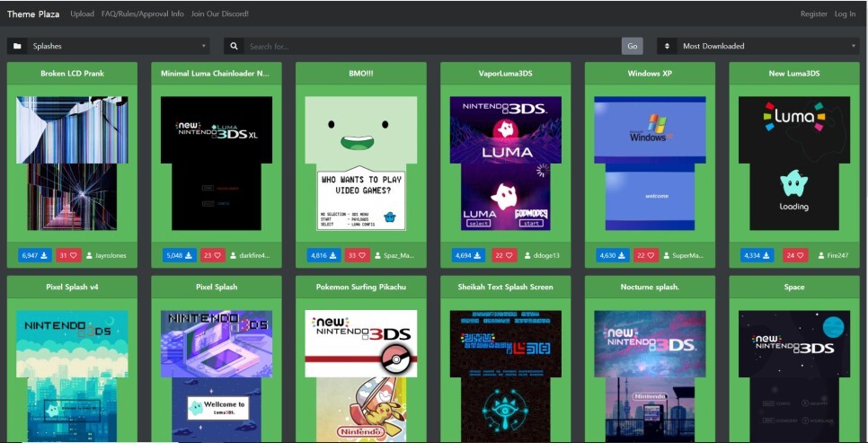Download the splash with 5,048 downloads
Image resolution: width=868 pixels, height=443 pixels.
(180, 255)
